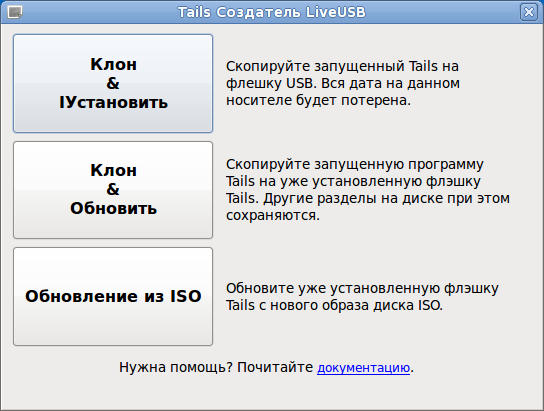The width and height of the screenshot is (544, 411).
Task: Select the 'Обновление из ISO' button
Action: [113, 296]
